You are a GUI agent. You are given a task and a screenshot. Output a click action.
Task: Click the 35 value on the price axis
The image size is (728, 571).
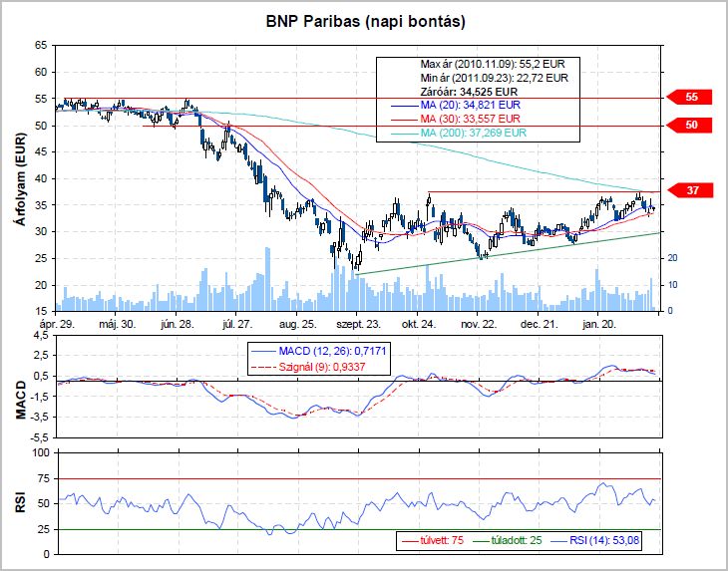[41, 205]
